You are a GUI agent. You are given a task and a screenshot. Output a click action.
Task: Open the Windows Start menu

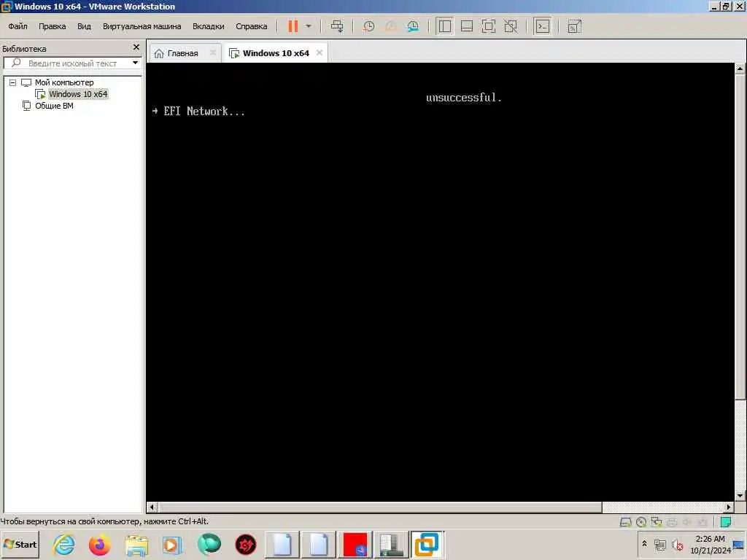pyautogui.click(x=20, y=544)
